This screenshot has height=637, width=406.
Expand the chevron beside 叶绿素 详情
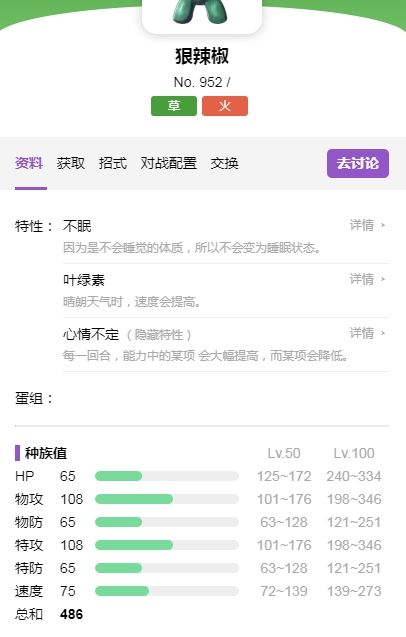coord(382,279)
